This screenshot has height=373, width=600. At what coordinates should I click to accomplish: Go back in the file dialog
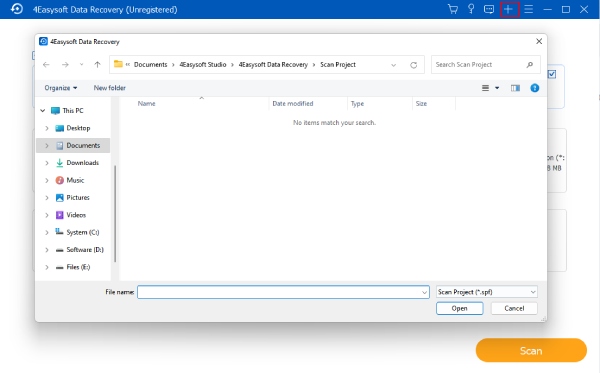[x=46, y=65]
